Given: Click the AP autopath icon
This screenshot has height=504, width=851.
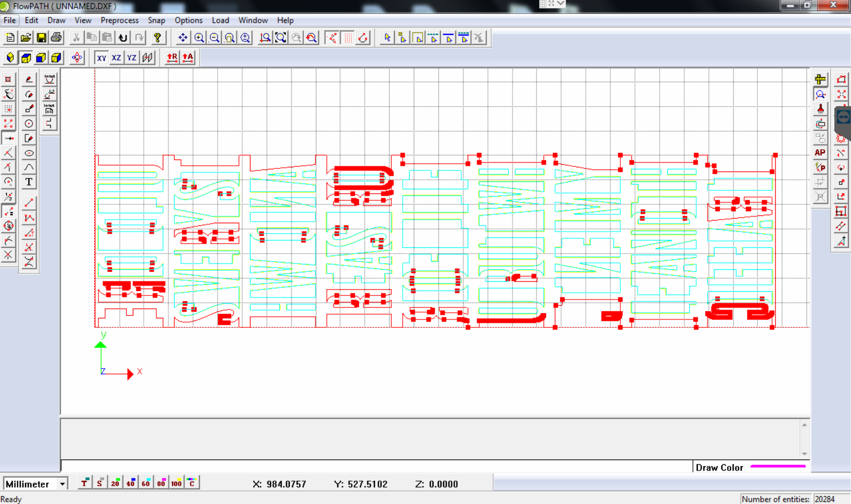Looking at the screenshot, I should [x=820, y=153].
